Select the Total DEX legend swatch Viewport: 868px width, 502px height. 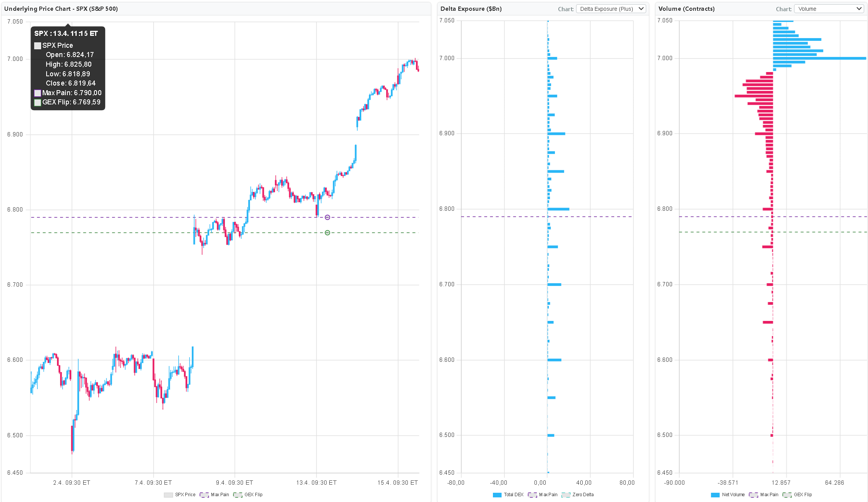(497, 495)
